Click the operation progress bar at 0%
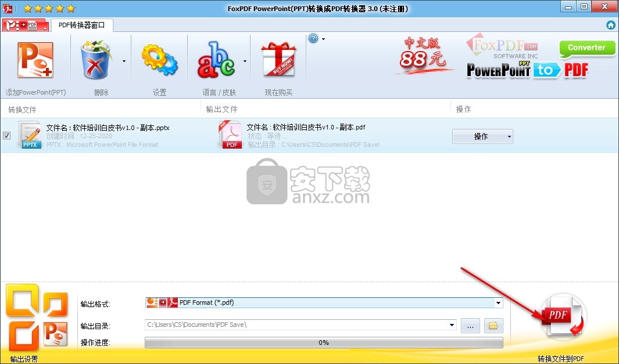 (x=324, y=343)
